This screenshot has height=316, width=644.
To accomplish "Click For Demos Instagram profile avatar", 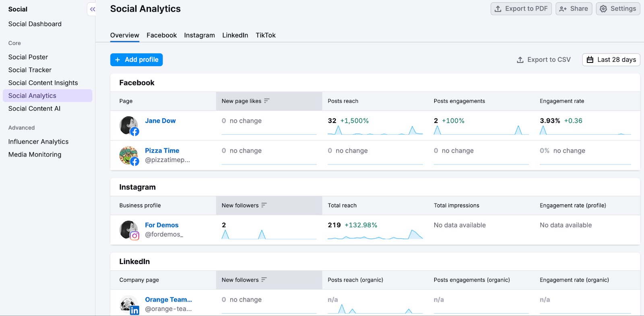I will tap(129, 230).
